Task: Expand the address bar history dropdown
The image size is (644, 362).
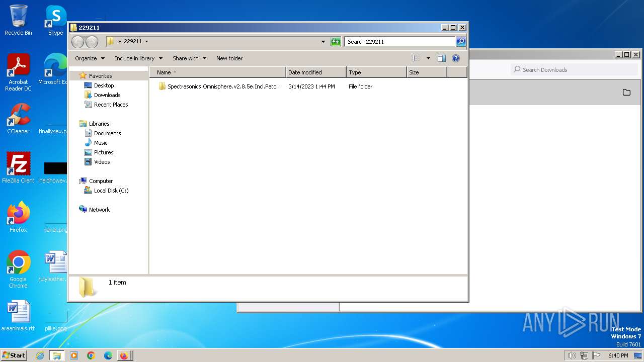Action: tap(323, 42)
